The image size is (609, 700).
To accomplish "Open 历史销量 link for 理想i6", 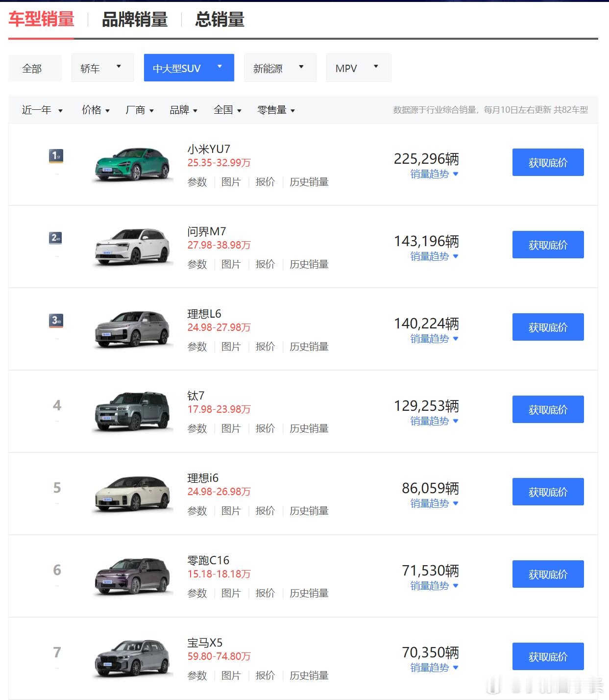I will (309, 511).
